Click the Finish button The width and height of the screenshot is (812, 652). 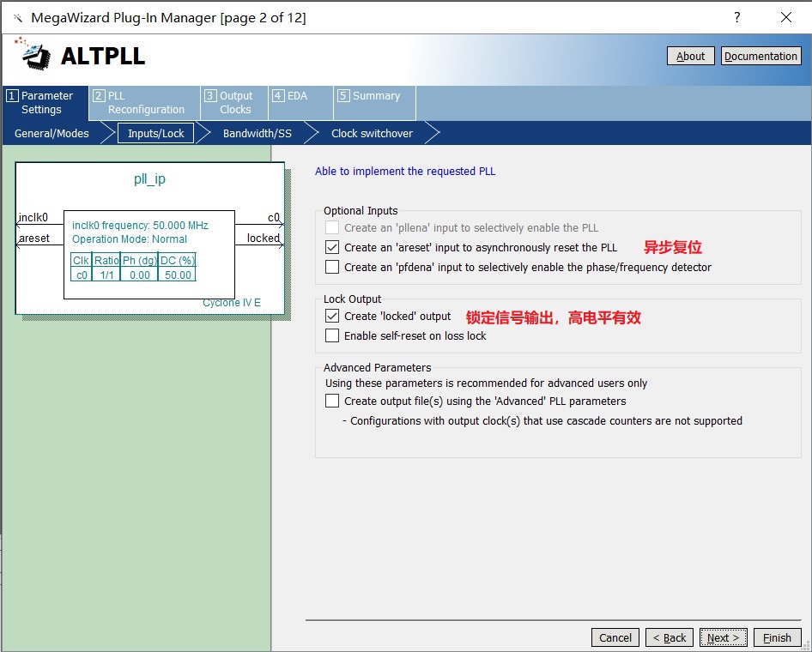(x=777, y=637)
